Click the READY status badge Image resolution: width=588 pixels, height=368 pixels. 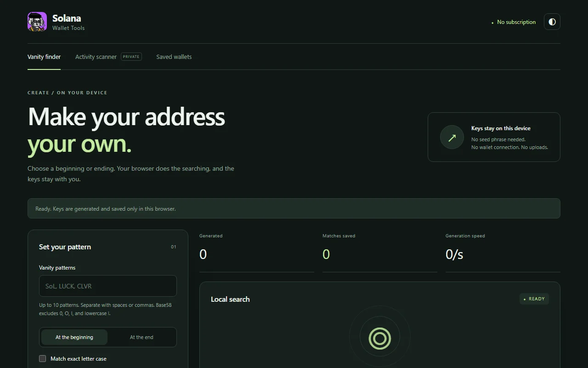click(x=534, y=299)
